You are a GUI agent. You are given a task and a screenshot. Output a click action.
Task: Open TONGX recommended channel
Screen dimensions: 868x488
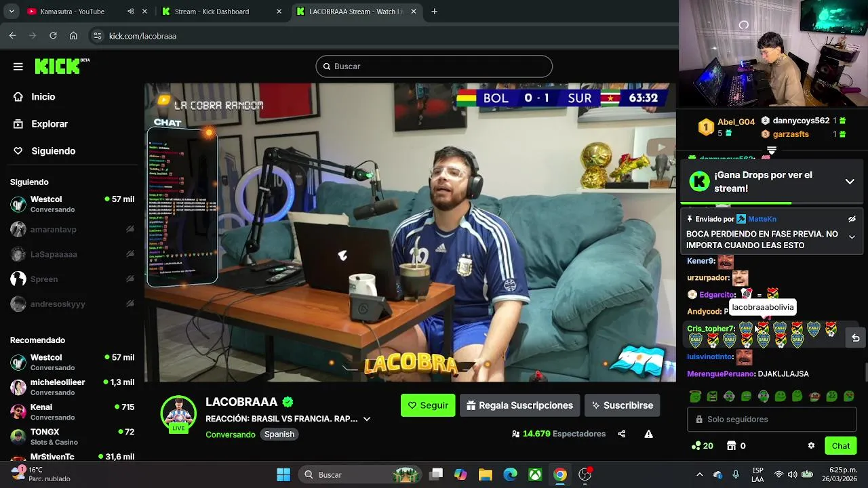coord(72,437)
